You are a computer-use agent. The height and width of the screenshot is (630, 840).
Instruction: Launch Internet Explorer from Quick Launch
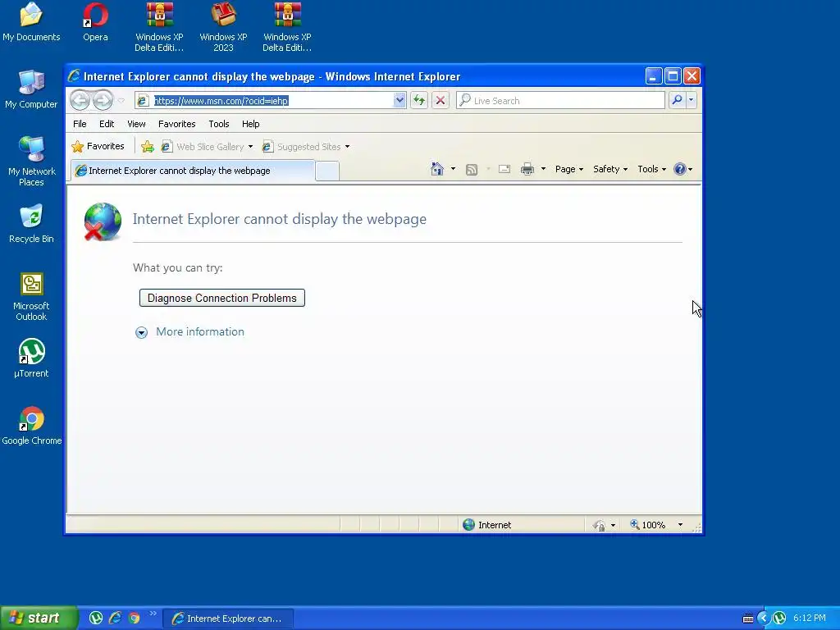click(x=115, y=619)
